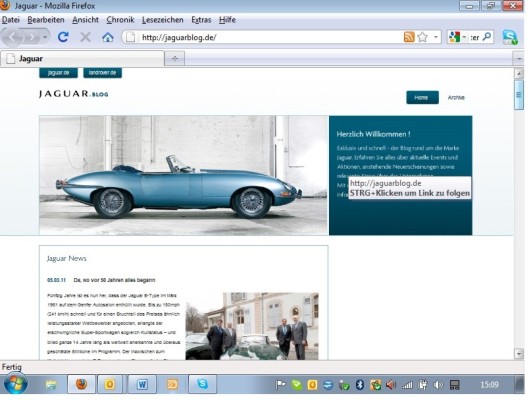Open the Archive link

[456, 98]
